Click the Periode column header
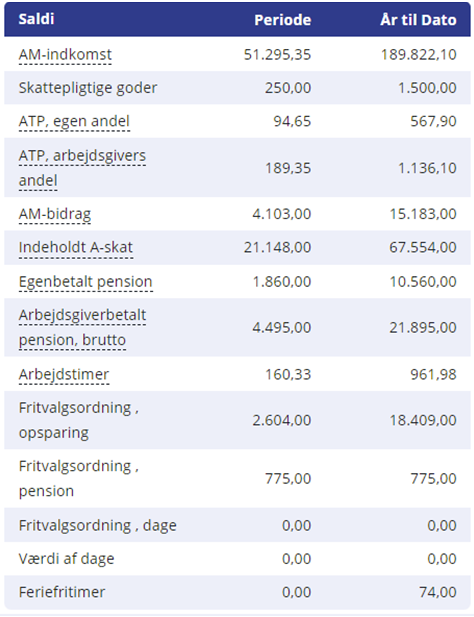The image size is (474, 617). [282, 20]
